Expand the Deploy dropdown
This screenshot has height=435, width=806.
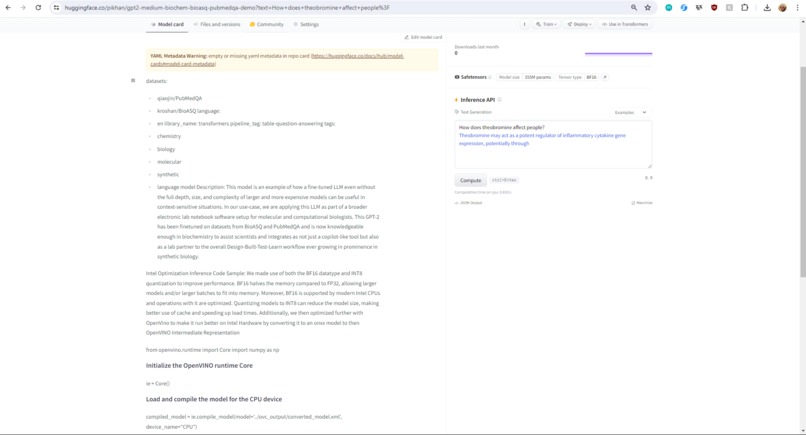point(579,24)
